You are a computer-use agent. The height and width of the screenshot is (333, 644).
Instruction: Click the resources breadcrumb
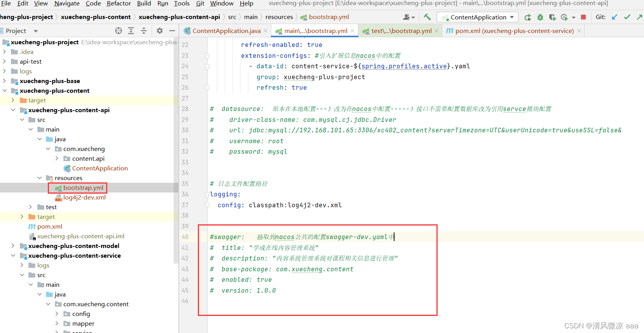pyautogui.click(x=279, y=17)
